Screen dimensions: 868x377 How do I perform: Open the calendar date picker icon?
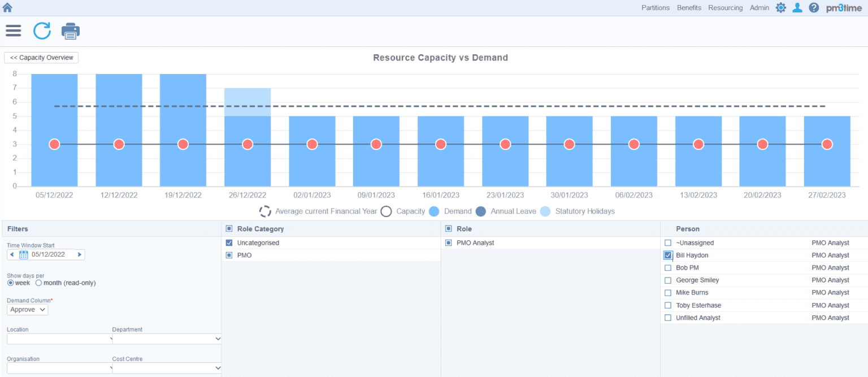(x=23, y=254)
